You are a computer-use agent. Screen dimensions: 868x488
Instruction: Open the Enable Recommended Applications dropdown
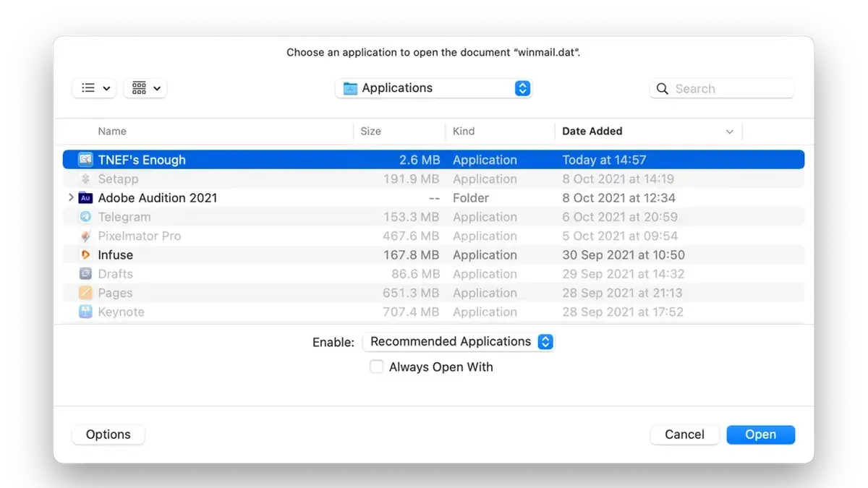[x=459, y=341]
